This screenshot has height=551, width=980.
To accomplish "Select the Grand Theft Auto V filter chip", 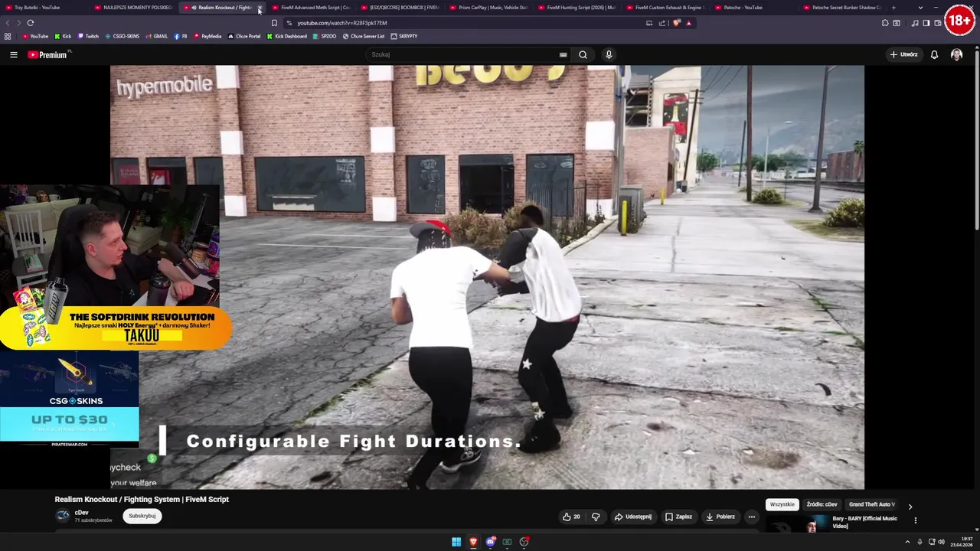I will coord(872,504).
